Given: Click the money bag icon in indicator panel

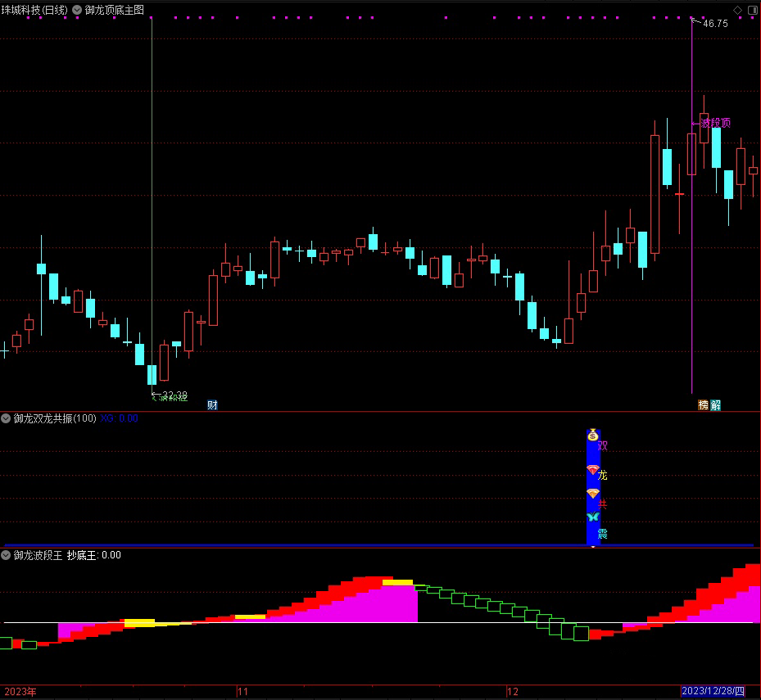Looking at the screenshot, I should [x=593, y=436].
